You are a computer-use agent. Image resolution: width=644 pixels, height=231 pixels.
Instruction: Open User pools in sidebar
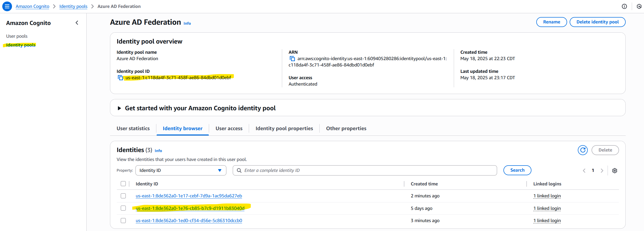(x=17, y=36)
